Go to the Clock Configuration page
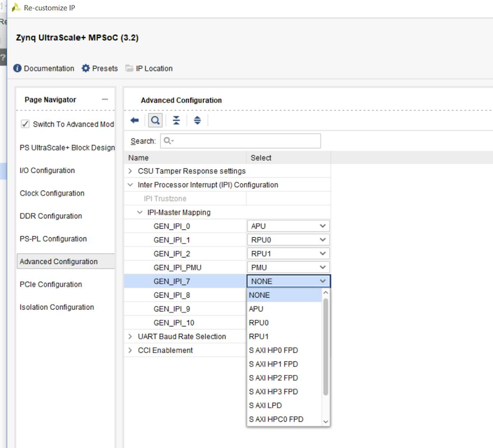This screenshot has height=448, width=493. (x=52, y=193)
